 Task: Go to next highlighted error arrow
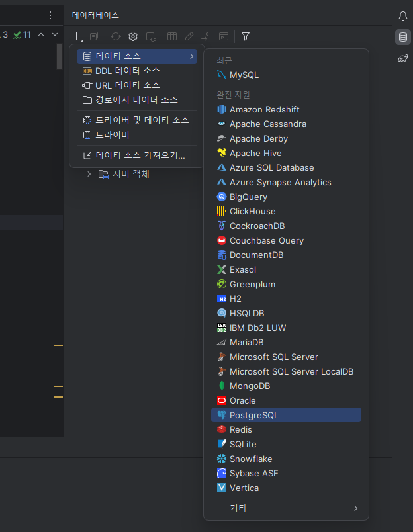click(x=55, y=34)
